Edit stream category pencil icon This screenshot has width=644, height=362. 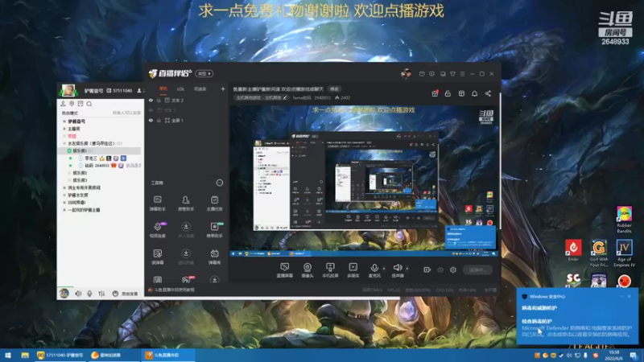285,97
